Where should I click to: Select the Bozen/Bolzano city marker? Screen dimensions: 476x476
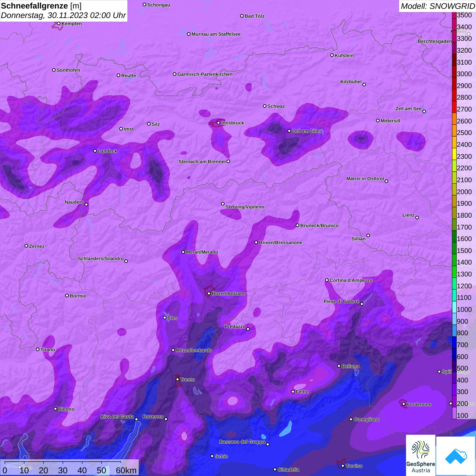[x=209, y=293]
